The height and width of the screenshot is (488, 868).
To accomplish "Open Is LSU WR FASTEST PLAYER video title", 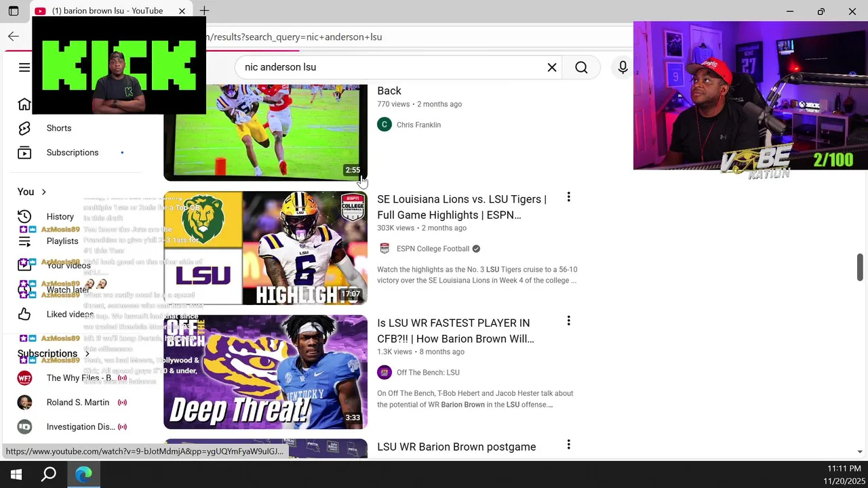I will tap(456, 331).
